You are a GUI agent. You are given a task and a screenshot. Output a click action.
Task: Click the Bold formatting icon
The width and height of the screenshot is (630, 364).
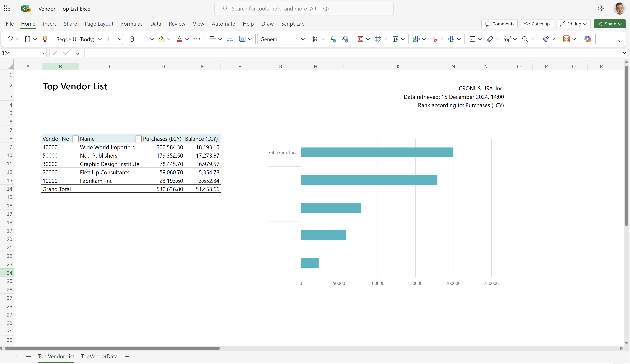pos(132,39)
